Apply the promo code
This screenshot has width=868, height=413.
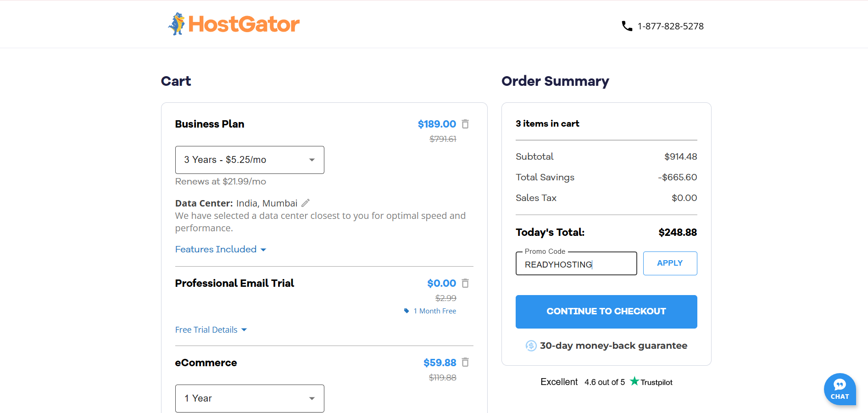point(670,263)
